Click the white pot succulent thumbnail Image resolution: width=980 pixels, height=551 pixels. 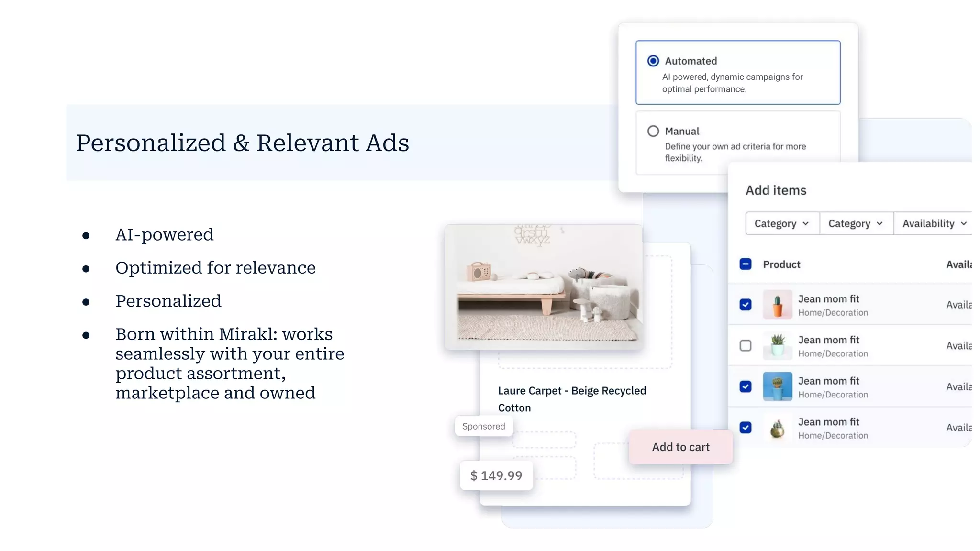[x=778, y=345]
